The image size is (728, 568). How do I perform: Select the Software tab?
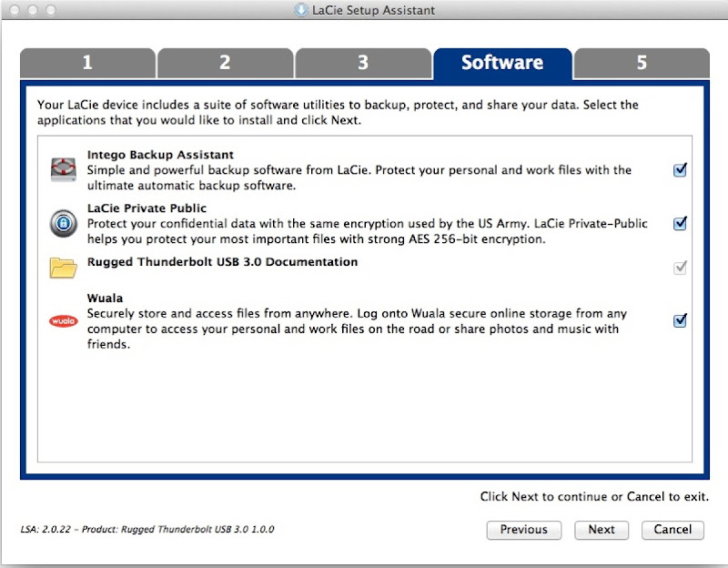point(502,63)
